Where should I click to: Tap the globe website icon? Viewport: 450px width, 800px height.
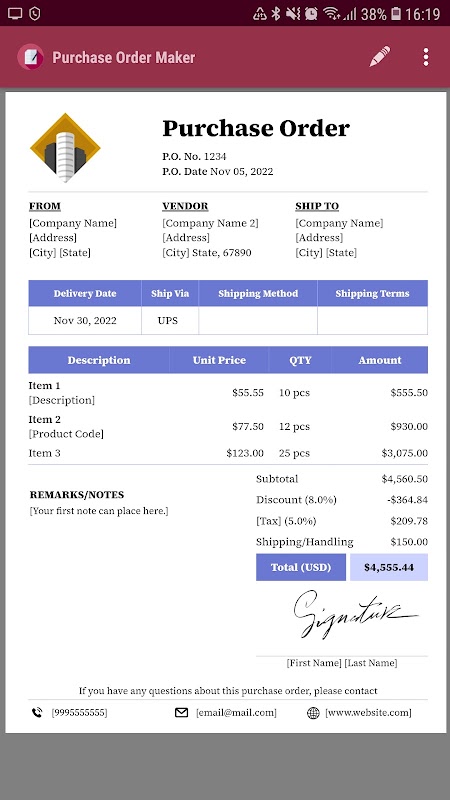[313, 713]
